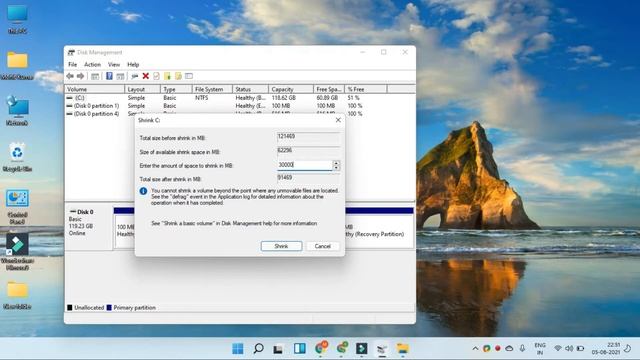Screen dimensions: 640x360
Task: Select the (Disk 0 partition 1) row
Action: (x=240, y=106)
